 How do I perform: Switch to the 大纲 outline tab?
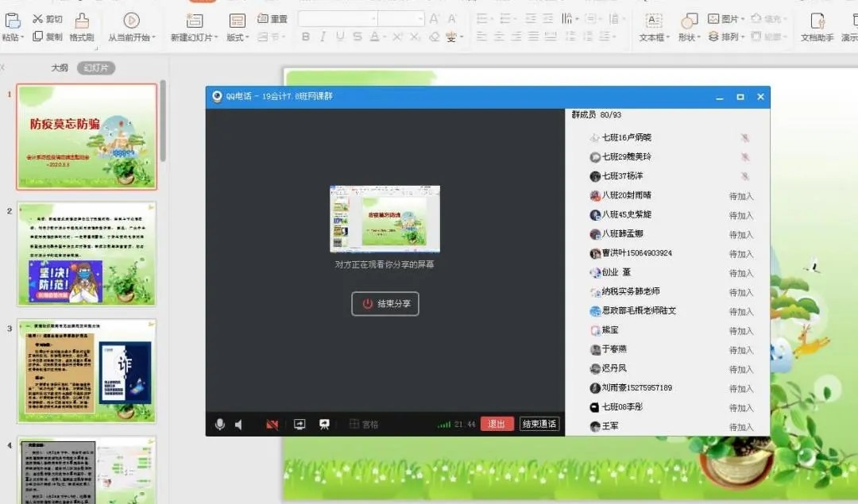point(60,68)
